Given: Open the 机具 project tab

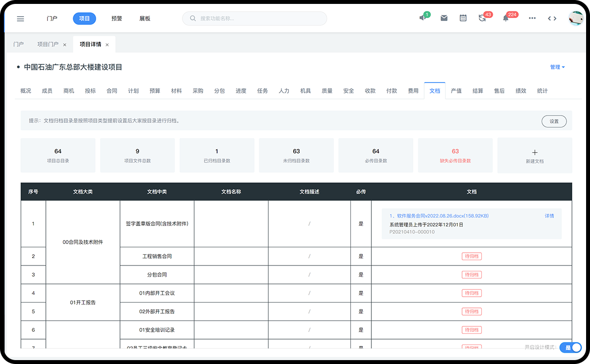Looking at the screenshot, I should click(305, 91).
